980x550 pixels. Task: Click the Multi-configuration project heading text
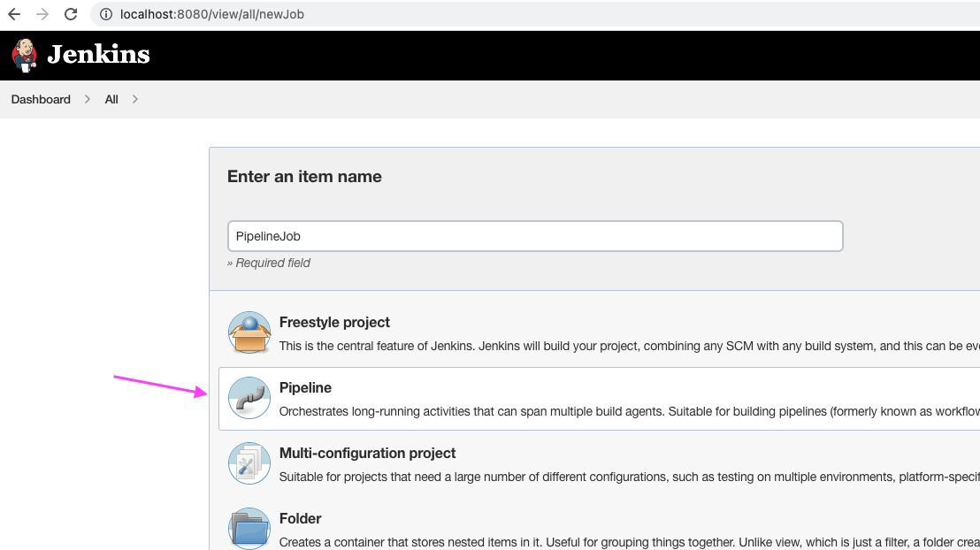click(x=367, y=453)
